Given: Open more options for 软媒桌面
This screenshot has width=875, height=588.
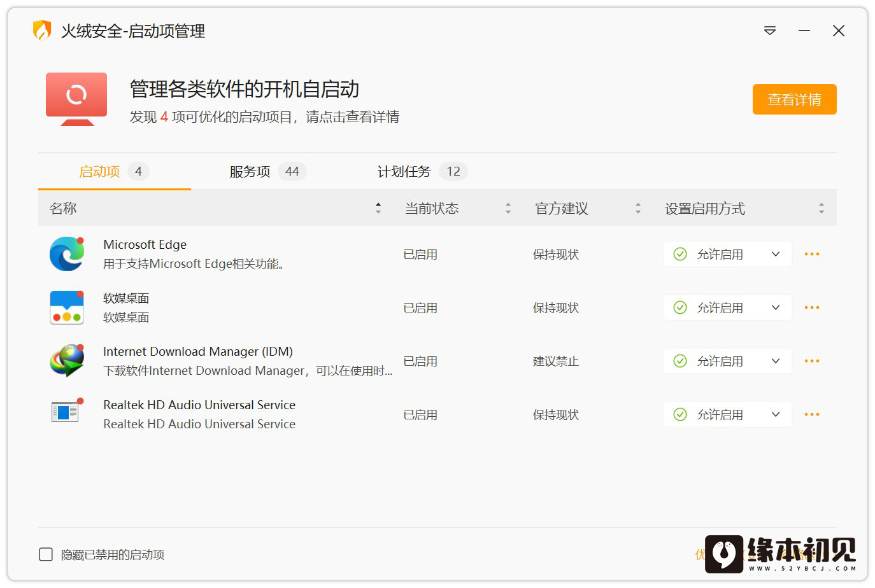Looking at the screenshot, I should coord(812,307).
